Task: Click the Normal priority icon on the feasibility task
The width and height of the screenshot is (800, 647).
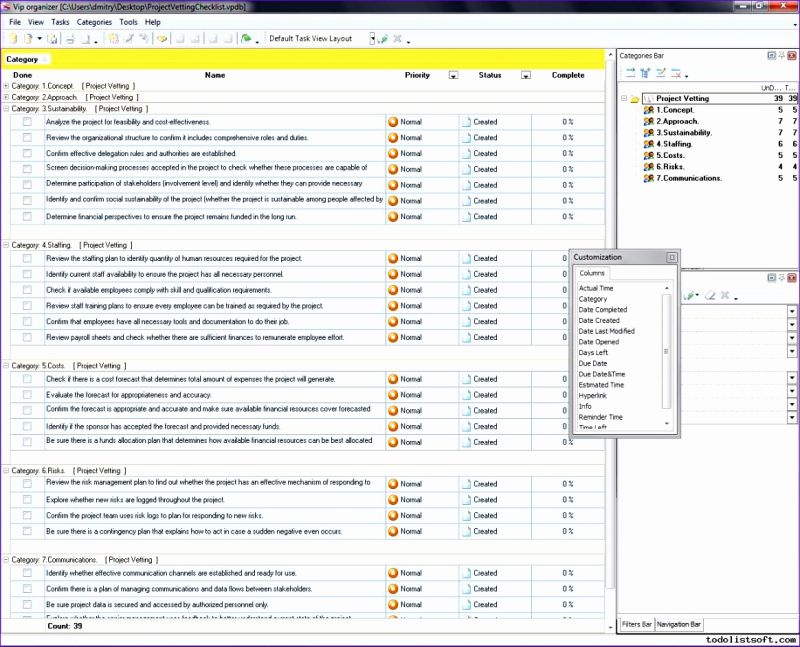Action: 393,121
